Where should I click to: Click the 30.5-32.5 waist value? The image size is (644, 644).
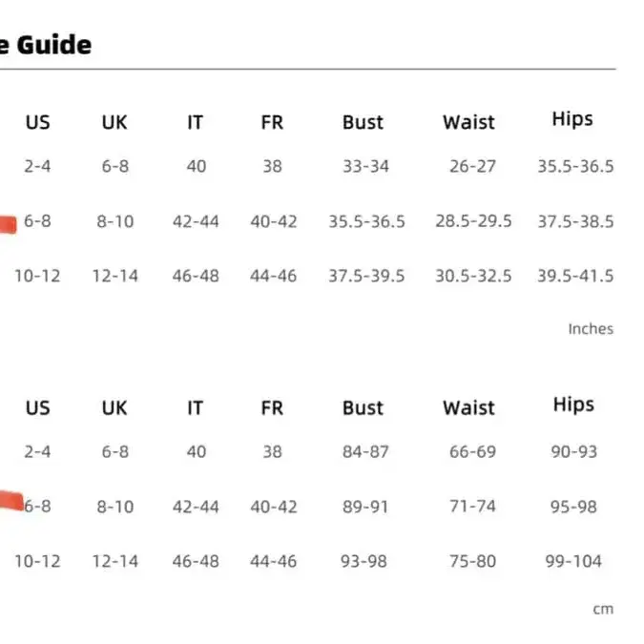[473, 276]
